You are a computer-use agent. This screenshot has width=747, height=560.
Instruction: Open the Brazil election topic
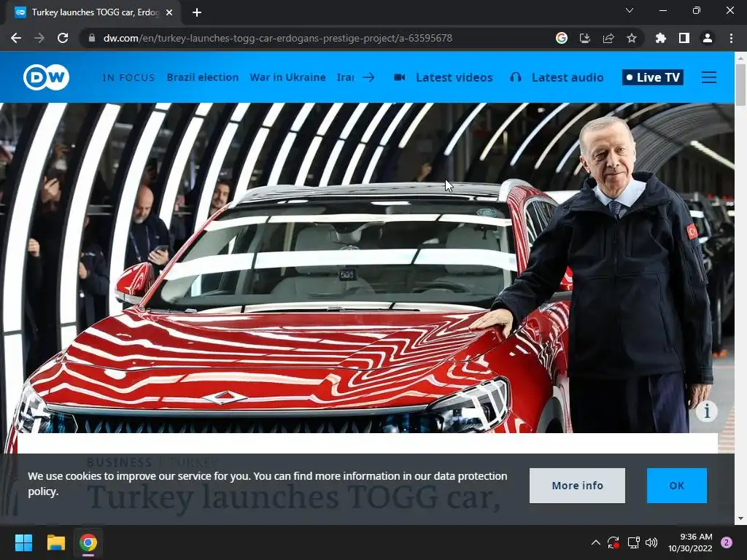[203, 77]
